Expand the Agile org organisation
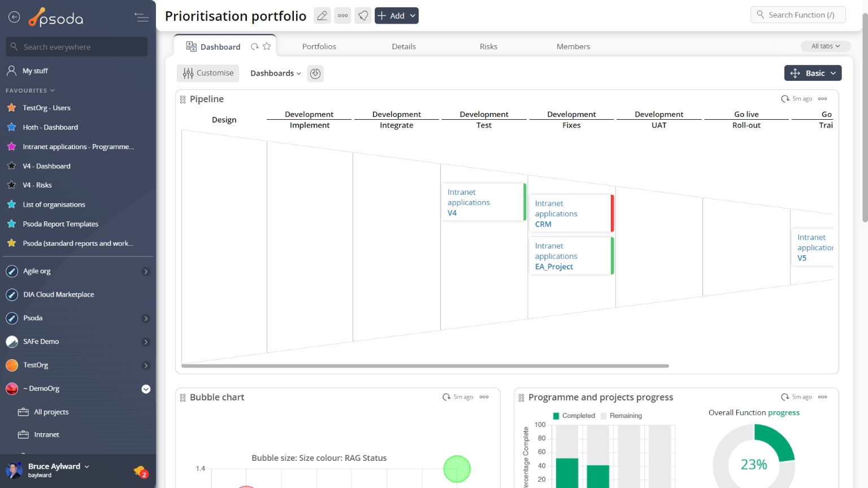The height and width of the screenshot is (488, 868). pyautogui.click(x=146, y=272)
